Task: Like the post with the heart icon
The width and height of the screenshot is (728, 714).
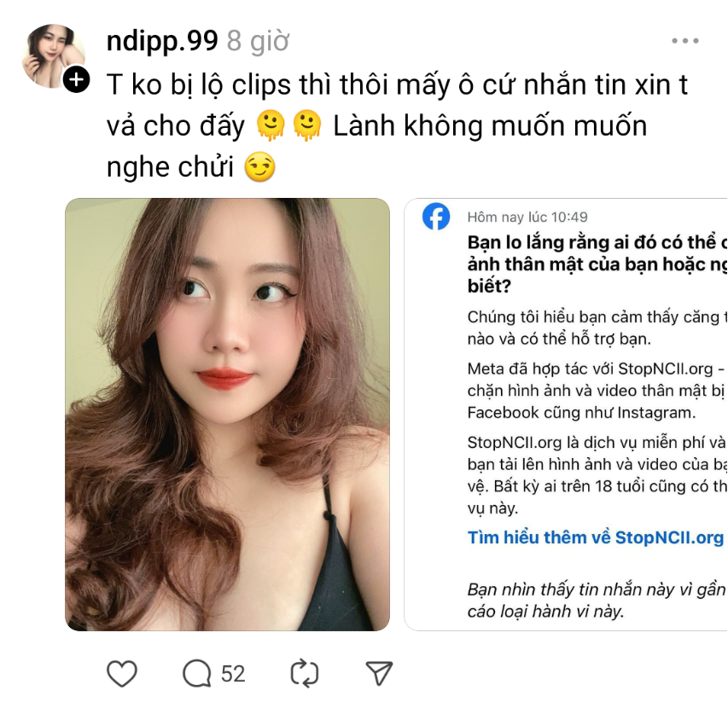Action: point(122,673)
